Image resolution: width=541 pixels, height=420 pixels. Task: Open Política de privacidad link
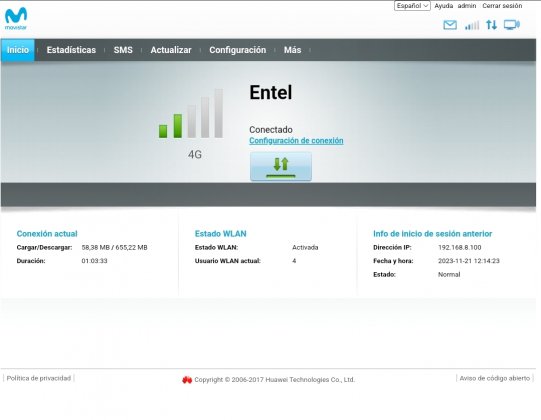click(x=39, y=378)
